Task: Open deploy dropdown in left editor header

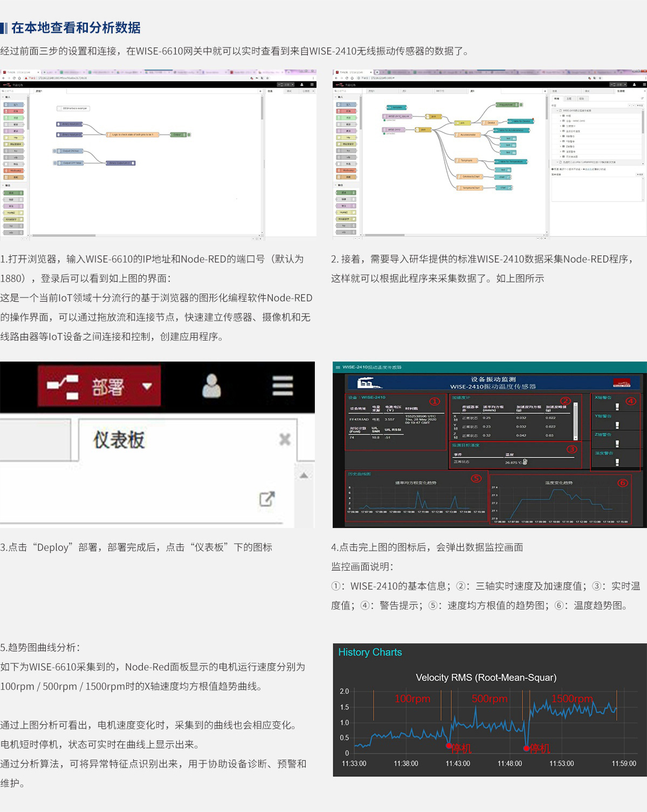Action: (292, 85)
